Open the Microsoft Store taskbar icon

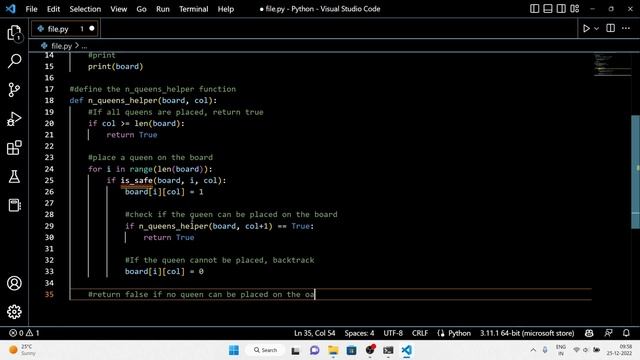(351, 350)
